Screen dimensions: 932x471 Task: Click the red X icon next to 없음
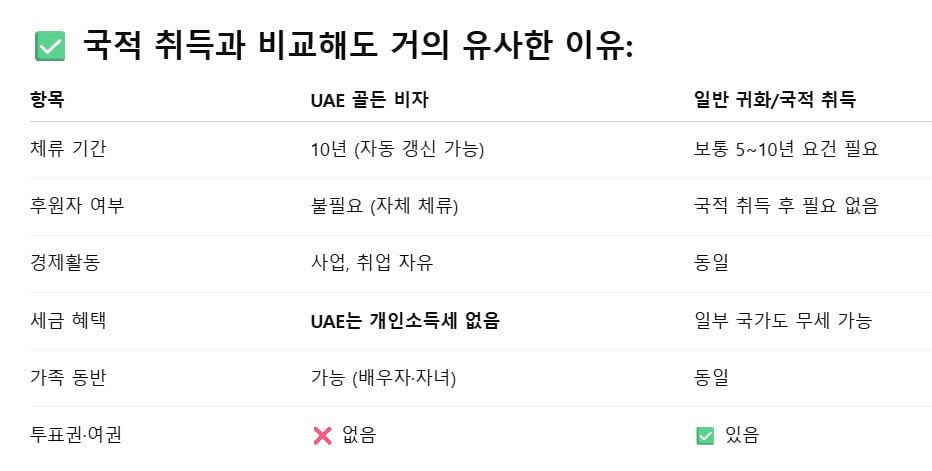[322, 436]
